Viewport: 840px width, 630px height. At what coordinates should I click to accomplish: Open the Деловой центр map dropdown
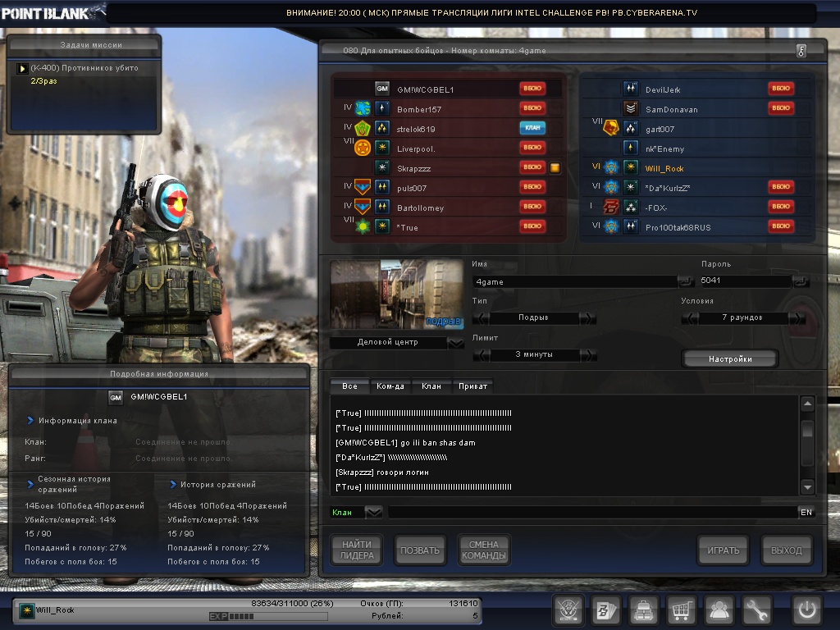click(x=456, y=343)
